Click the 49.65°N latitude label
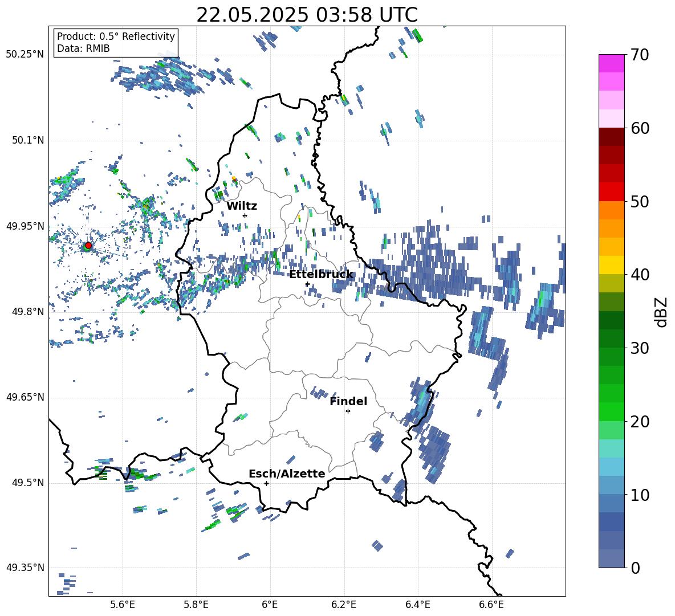This screenshot has width=675, height=616. (x=25, y=397)
